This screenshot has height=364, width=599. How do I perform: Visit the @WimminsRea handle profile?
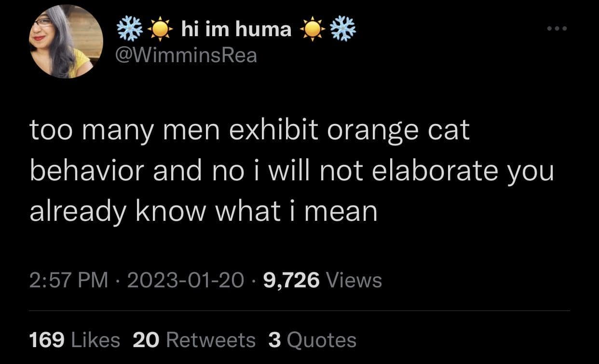(188, 56)
